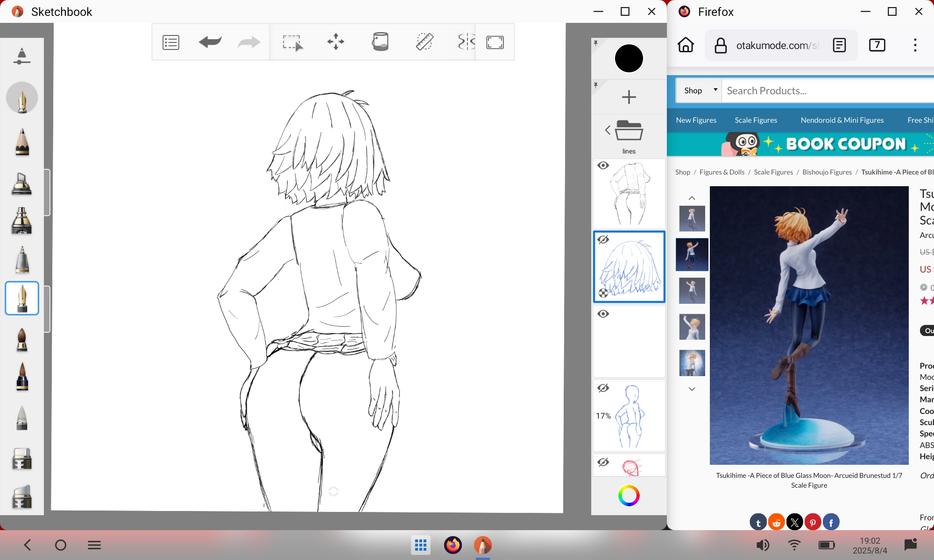Share the figure on Tumblr

(x=758, y=522)
